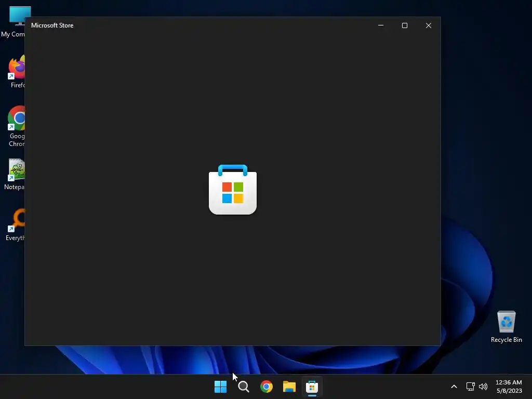Minimize the Microsoft Store window
Screen dimensions: 532x399
pos(381,25)
